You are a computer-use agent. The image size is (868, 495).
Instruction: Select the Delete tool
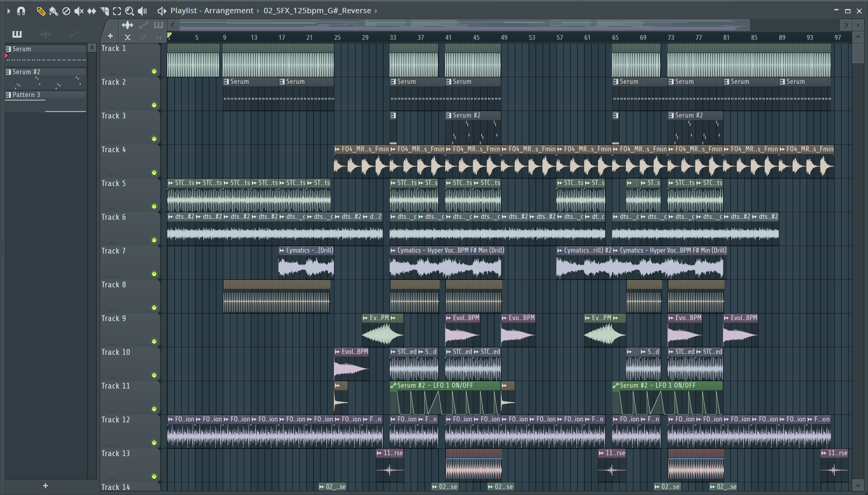click(66, 11)
